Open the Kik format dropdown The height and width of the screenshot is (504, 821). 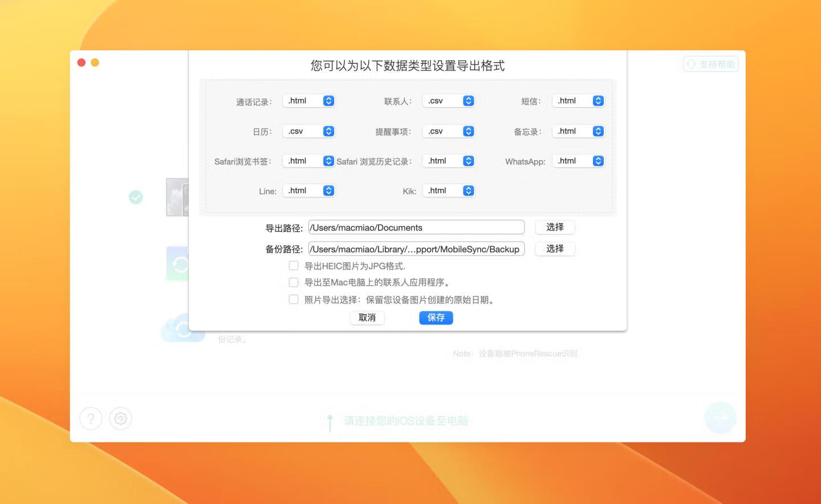click(x=449, y=190)
